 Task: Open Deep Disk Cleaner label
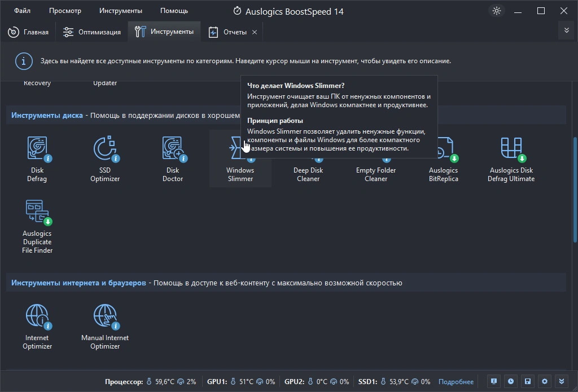coord(308,174)
